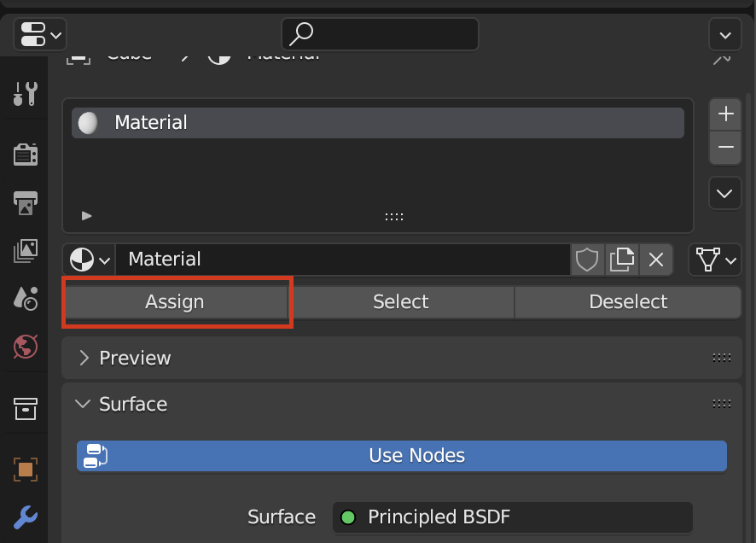Open the Modifiers properties tab

pyautogui.click(x=26, y=517)
